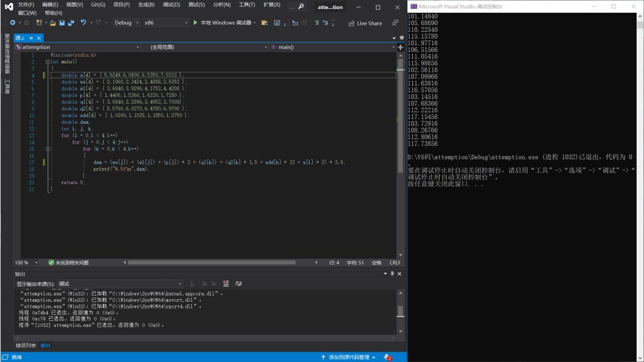The width and height of the screenshot is (644, 362).
Task: Click the Visual Studio logo icon
Action: tap(8, 7)
